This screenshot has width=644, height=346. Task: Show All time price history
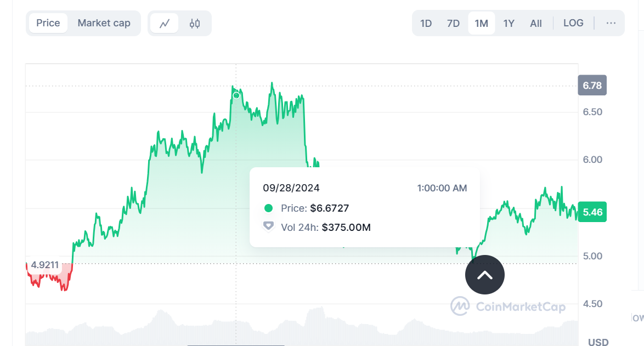point(536,23)
